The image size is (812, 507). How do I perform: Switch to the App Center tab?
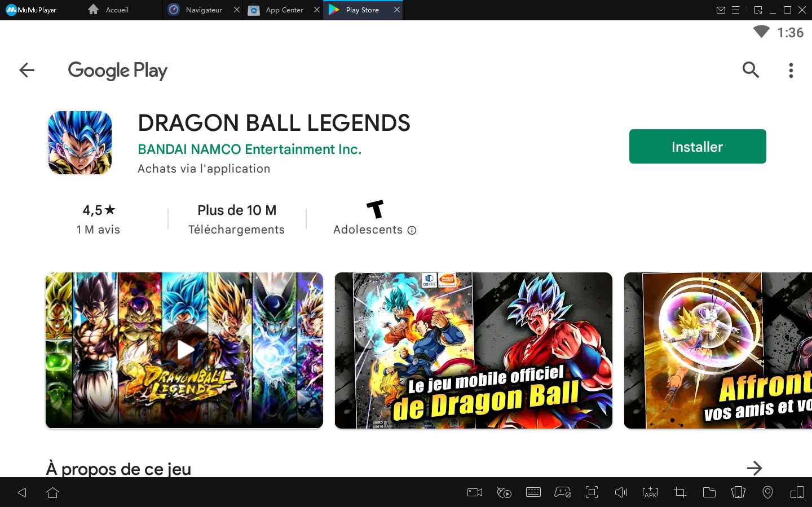pyautogui.click(x=276, y=10)
